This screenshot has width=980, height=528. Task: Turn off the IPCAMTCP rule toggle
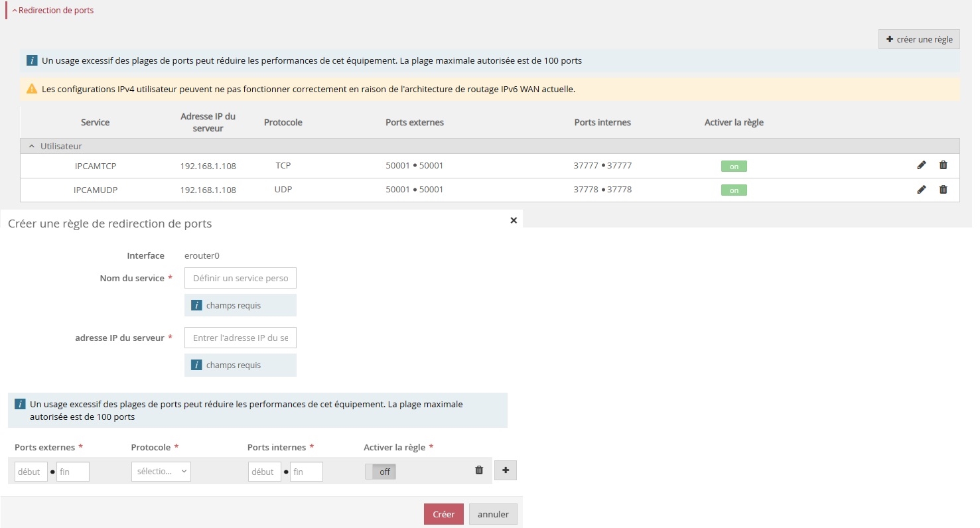coord(734,166)
